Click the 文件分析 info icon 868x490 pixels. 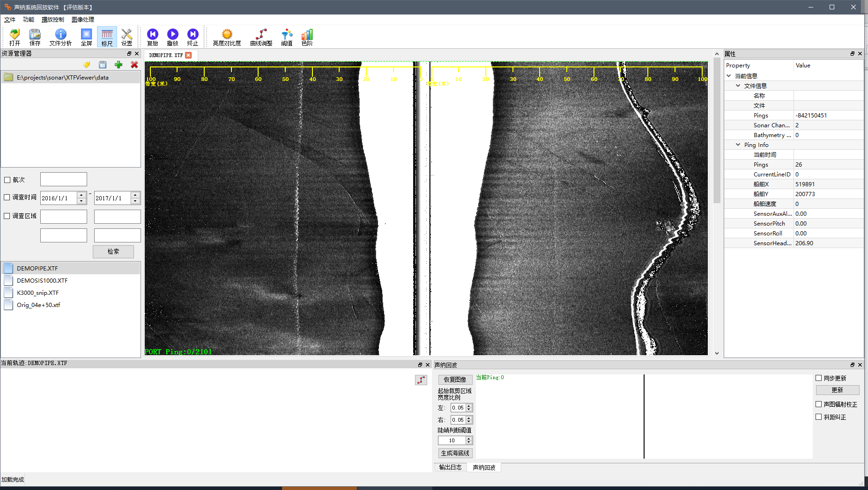60,37
